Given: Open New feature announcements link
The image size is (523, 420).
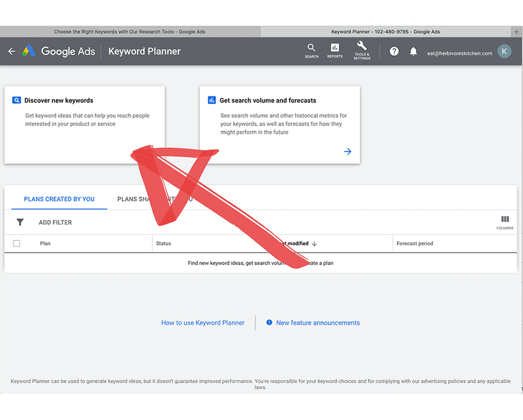Looking at the screenshot, I should click(x=318, y=322).
